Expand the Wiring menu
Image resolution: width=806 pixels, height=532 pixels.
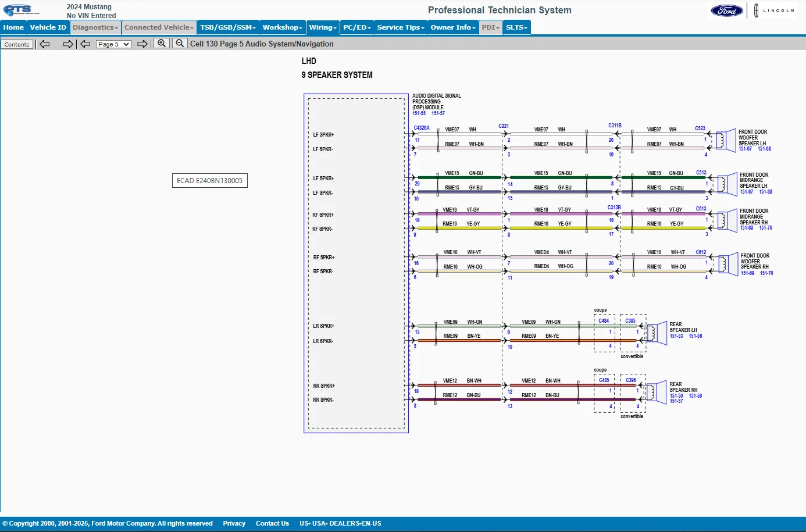pyautogui.click(x=323, y=27)
